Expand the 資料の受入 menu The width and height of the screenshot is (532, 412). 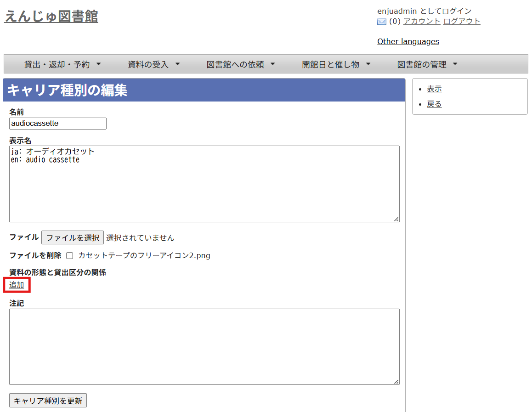[153, 64]
